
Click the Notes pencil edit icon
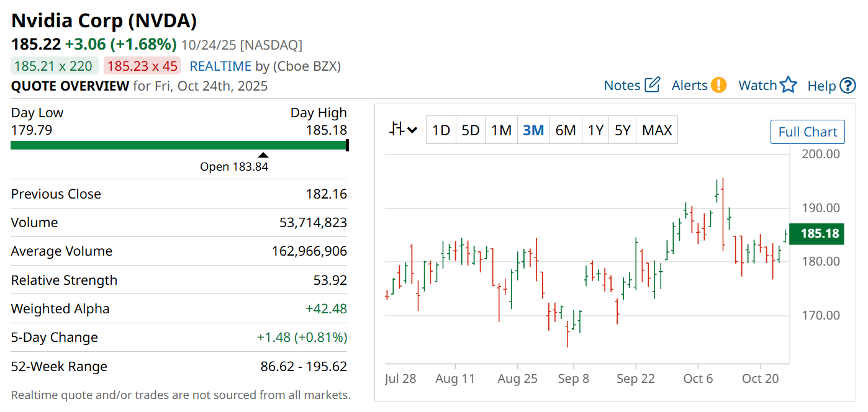click(x=652, y=85)
